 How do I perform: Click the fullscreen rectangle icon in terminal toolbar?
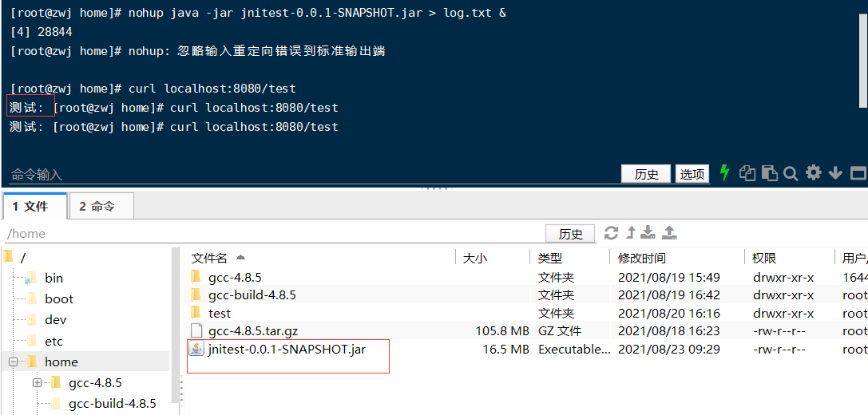coord(858,174)
